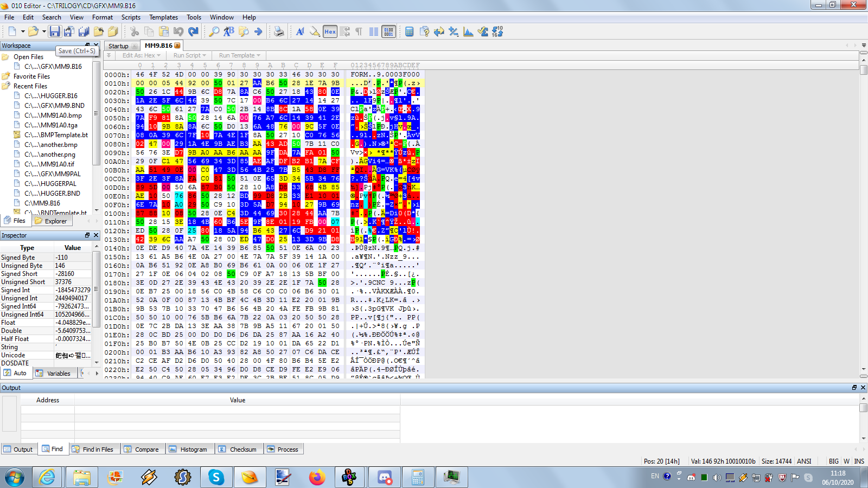The width and height of the screenshot is (868, 488).
Task: Toggle the linefeeds toolbar button
Action: pyautogui.click(x=344, y=31)
